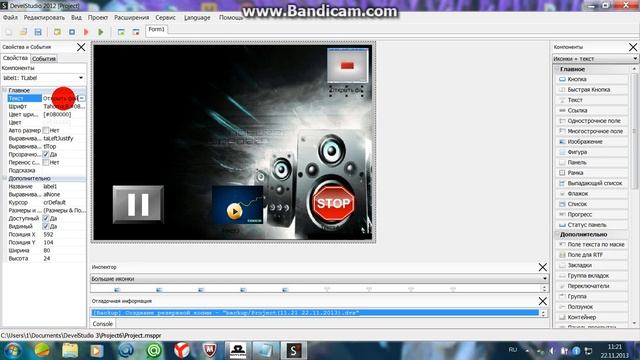Screen dimensions: 640x360
Task: Toggle the Доступный checkbox
Action: click(x=46, y=218)
